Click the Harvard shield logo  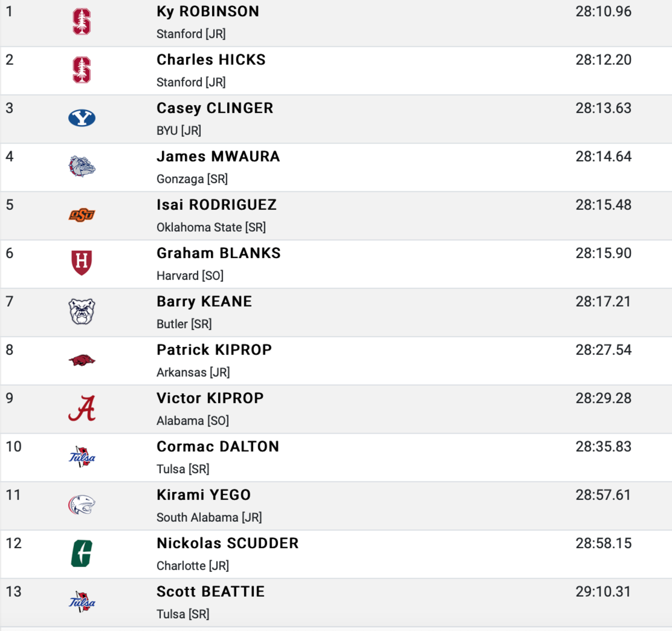(x=82, y=263)
